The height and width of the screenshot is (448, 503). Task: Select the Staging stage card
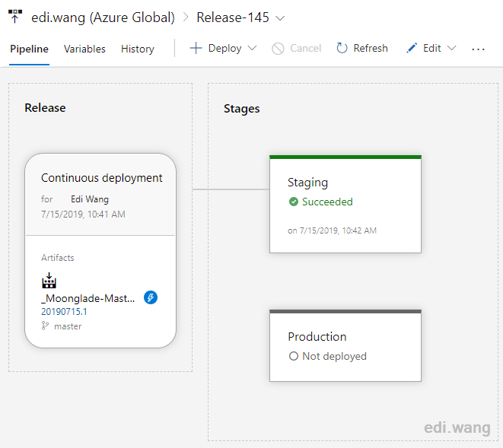coord(345,205)
